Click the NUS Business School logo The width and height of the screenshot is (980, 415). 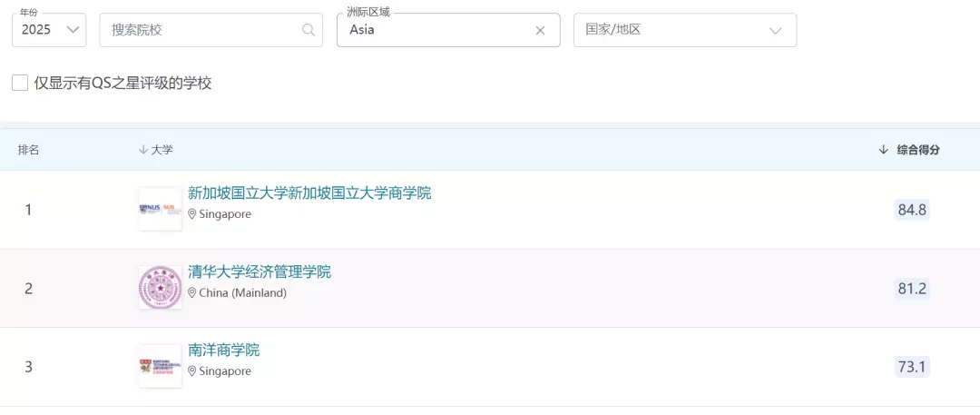160,209
